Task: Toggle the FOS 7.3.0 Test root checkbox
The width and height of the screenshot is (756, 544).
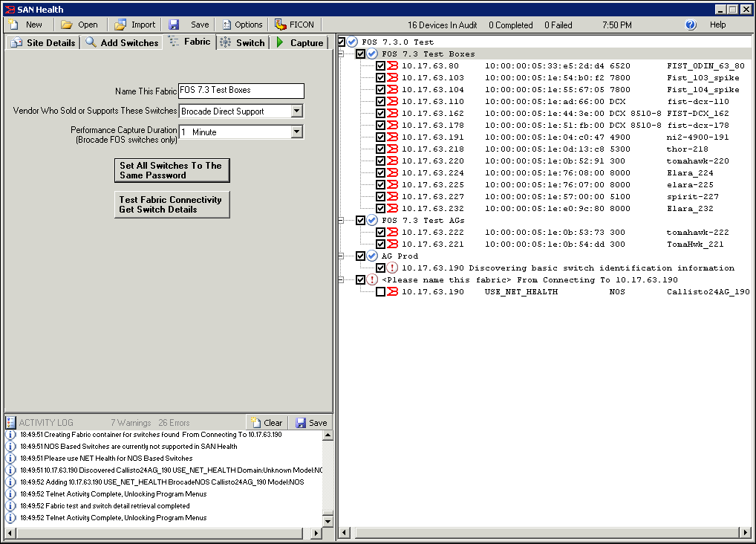Action: (x=342, y=42)
